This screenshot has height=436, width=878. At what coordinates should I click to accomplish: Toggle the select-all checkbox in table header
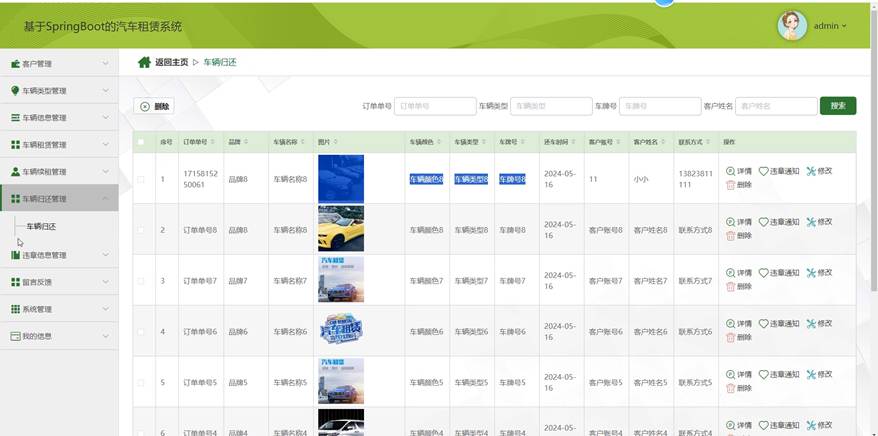coord(141,142)
